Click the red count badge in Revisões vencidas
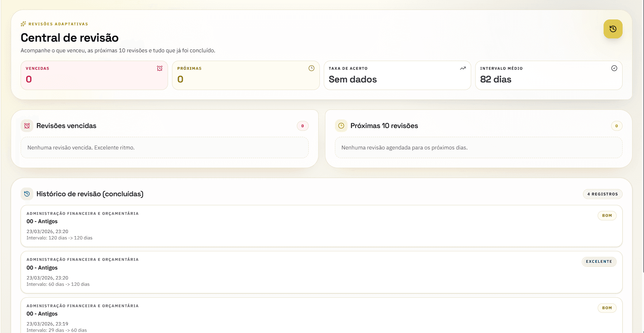The image size is (644, 333). (302, 126)
